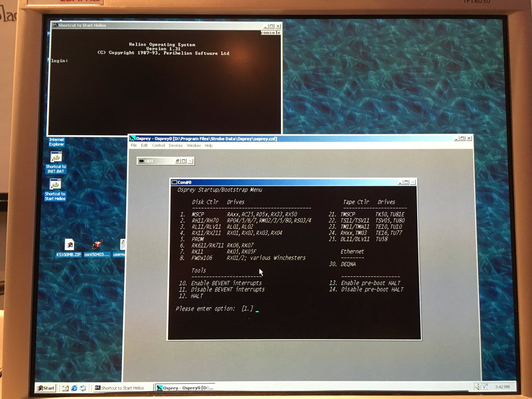Click 'Helios Operating System' heading text
The width and height of the screenshot is (532, 399).
click(162, 44)
